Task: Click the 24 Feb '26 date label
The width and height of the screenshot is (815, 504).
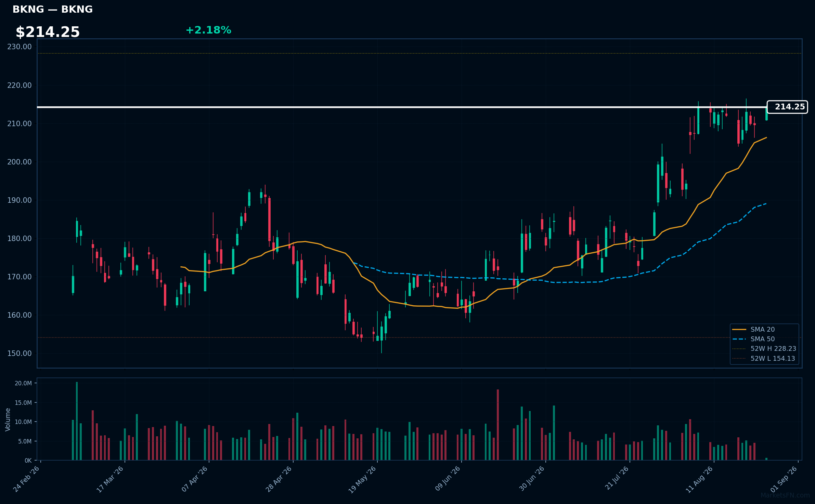Action: pyautogui.click(x=26, y=479)
